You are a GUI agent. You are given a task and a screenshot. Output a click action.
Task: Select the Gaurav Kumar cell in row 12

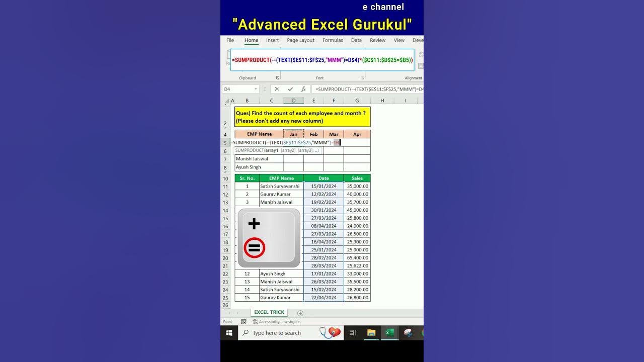(281, 194)
